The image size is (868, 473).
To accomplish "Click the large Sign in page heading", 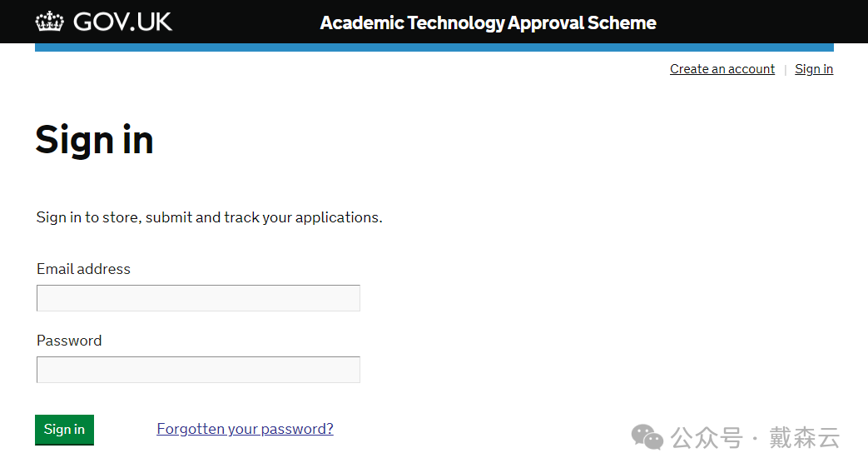I will pyautogui.click(x=94, y=140).
